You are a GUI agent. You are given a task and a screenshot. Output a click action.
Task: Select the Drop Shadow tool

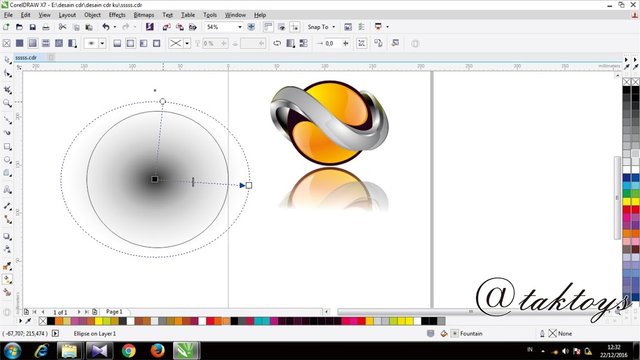click(x=7, y=236)
